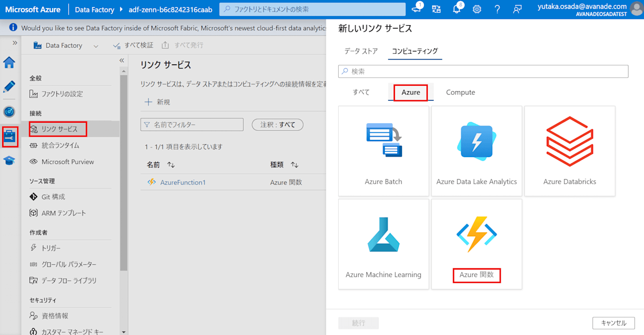This screenshot has height=335, width=644.
Task: Open AzureFunction1 linked service link
Action: 183,182
